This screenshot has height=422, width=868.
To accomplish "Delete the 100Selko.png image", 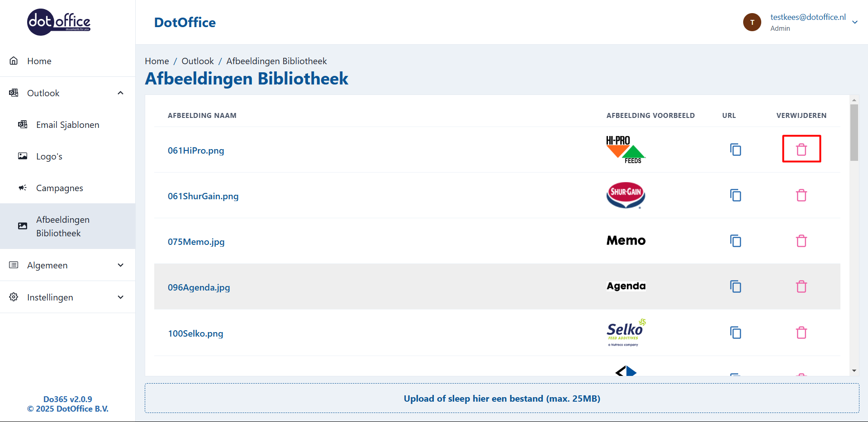I will click(x=801, y=333).
